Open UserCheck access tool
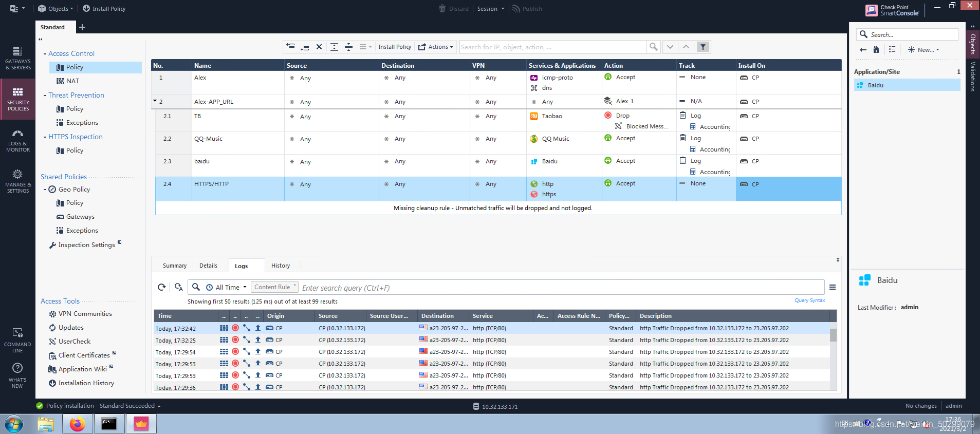Image resolution: width=980 pixels, height=434 pixels. [x=74, y=342]
